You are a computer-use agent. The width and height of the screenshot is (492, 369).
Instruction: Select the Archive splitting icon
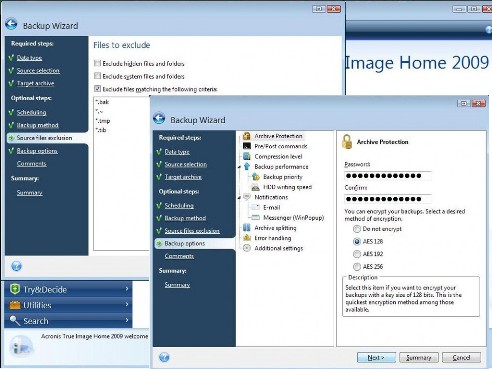tap(247, 228)
